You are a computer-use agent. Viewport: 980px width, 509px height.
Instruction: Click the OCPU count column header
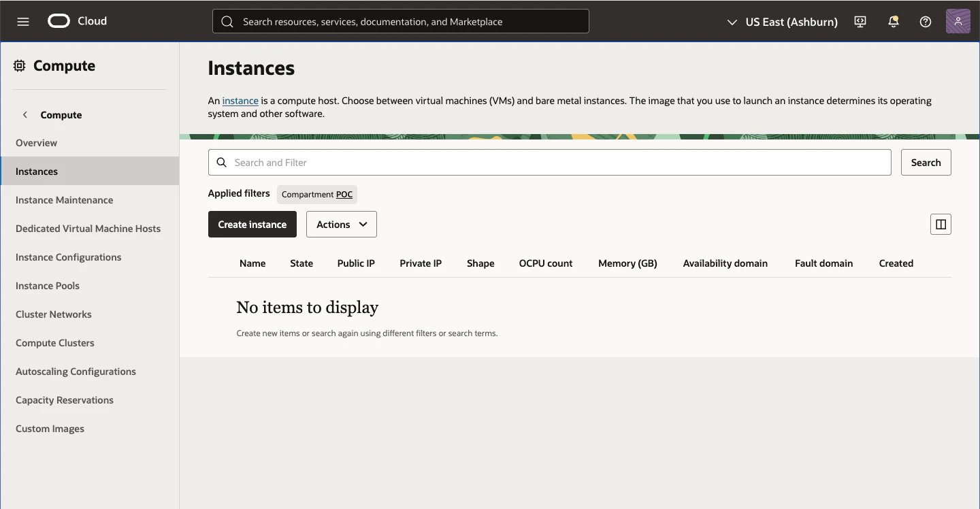tap(546, 263)
